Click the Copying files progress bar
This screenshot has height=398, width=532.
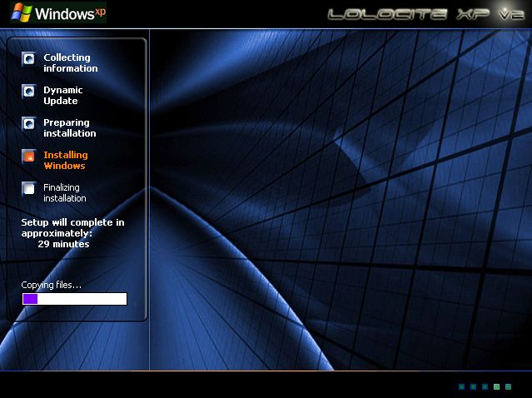click(75, 299)
